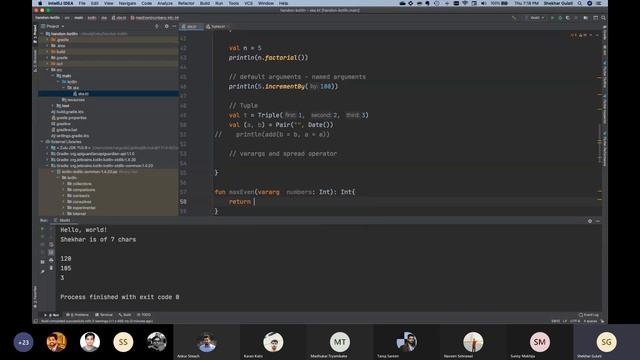Hide the Run panel with minus icon

[598, 221]
